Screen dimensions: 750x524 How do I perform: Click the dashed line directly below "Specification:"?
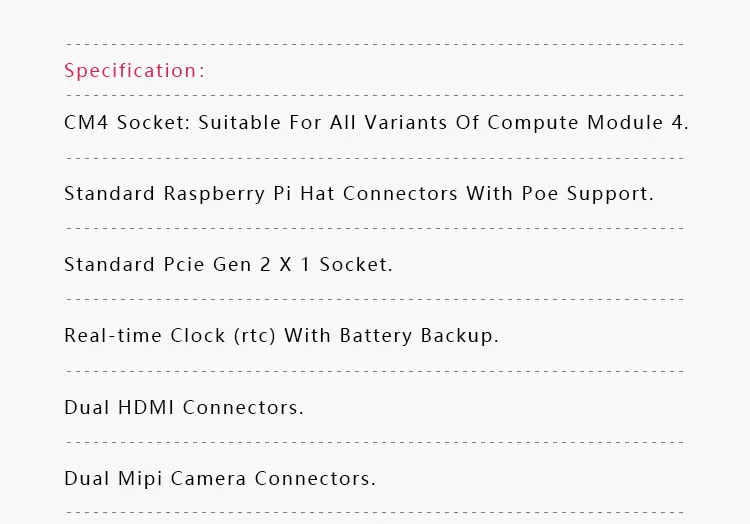pos(374,94)
